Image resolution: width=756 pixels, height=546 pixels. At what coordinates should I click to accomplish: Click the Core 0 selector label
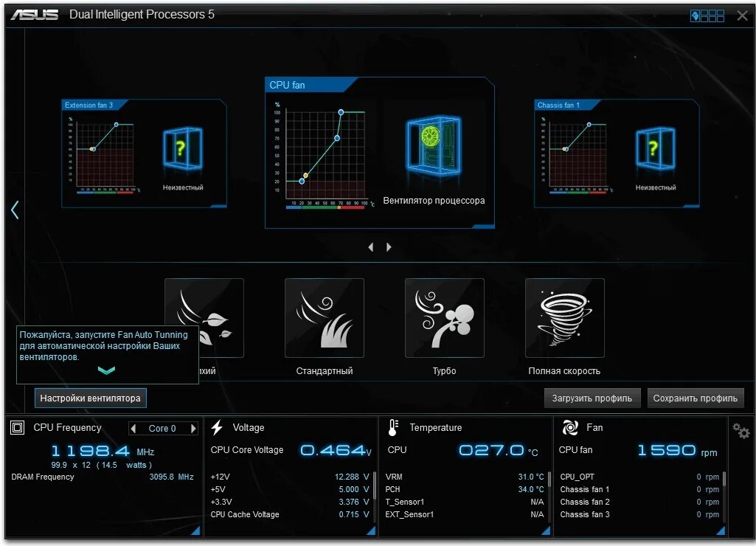(162, 428)
